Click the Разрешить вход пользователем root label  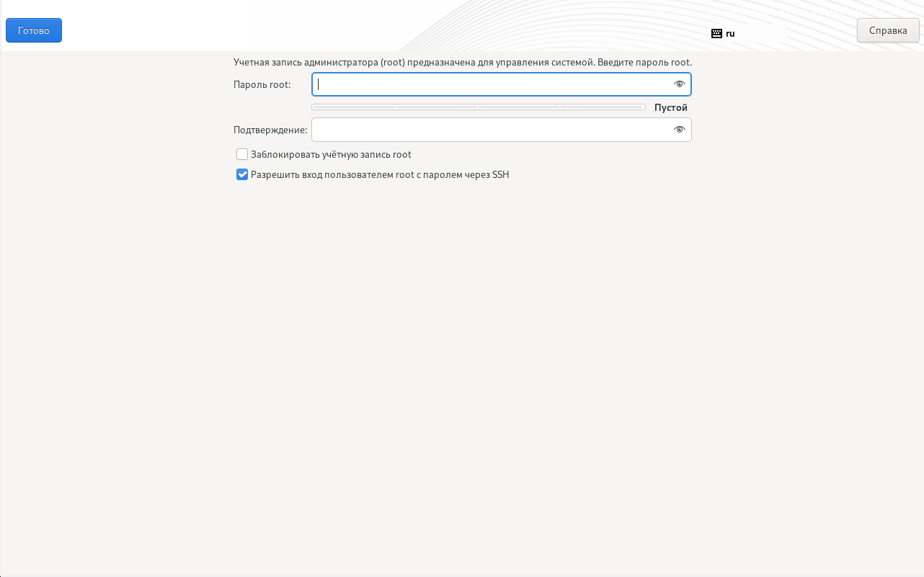380,174
